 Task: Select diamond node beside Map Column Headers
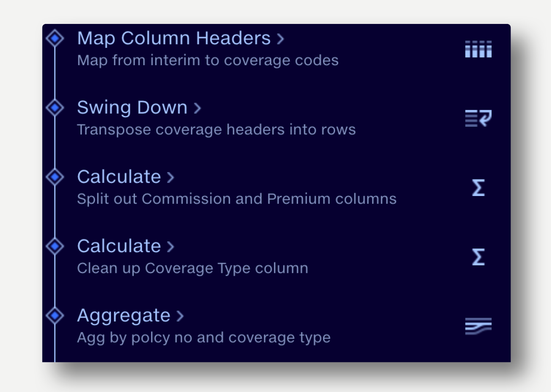55,38
